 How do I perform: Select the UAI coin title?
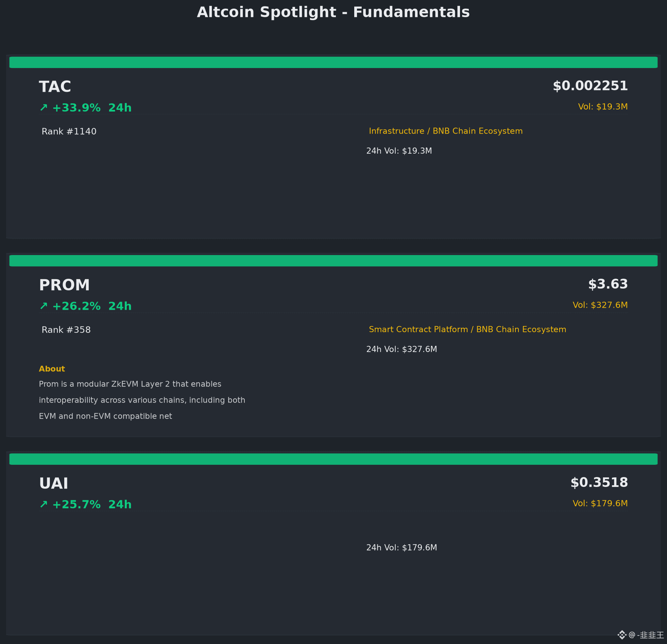pos(53,484)
